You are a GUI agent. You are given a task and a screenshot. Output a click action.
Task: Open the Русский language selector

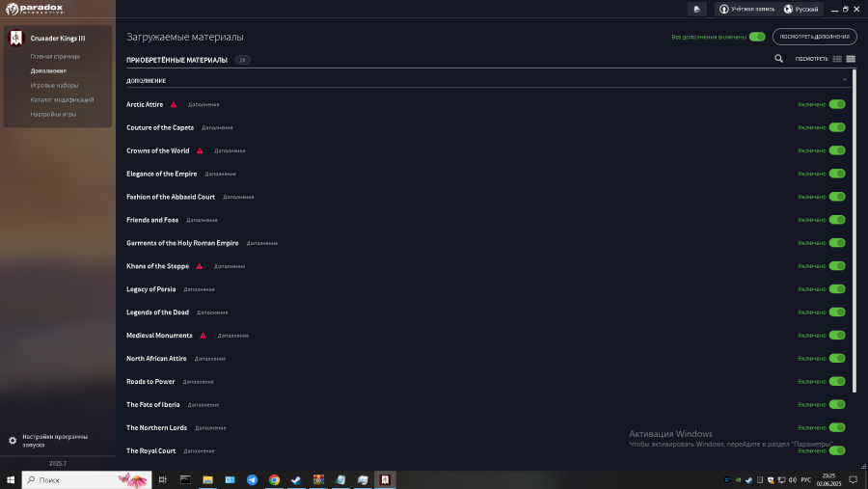pos(802,9)
